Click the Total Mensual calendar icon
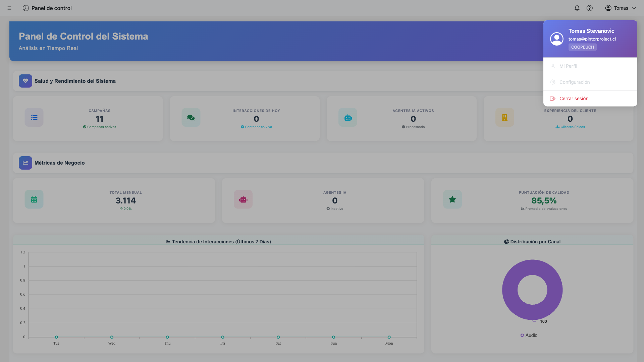 point(34,199)
